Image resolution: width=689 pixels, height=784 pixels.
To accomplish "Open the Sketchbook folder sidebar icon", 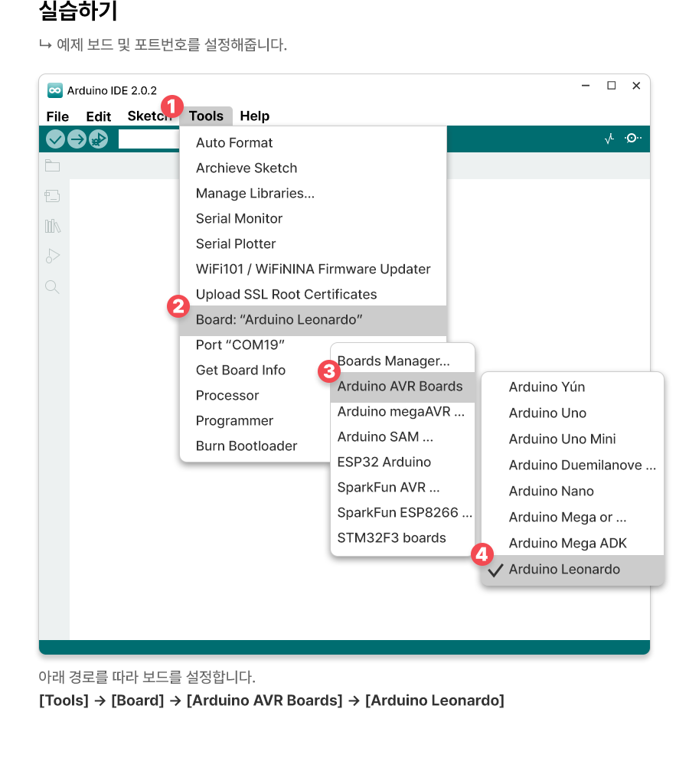I will click(x=52, y=166).
